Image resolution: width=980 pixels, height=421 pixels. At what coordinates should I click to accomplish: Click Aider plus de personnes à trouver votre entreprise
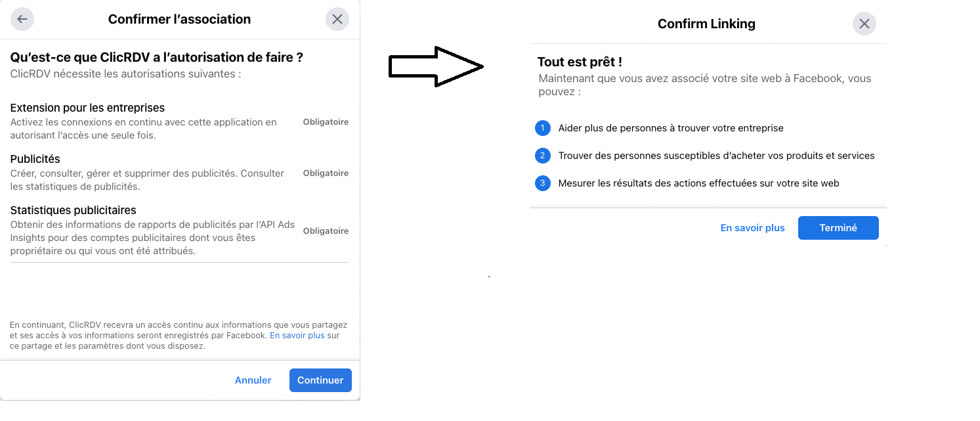coord(671,128)
